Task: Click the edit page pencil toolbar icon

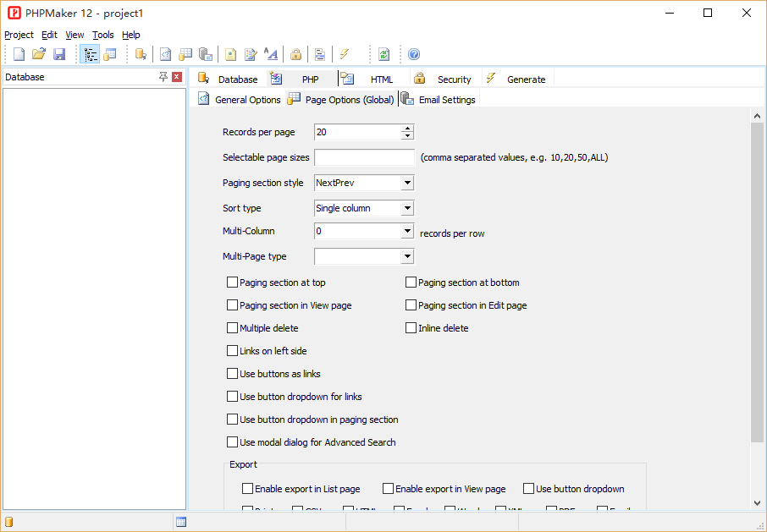Action: coord(251,54)
